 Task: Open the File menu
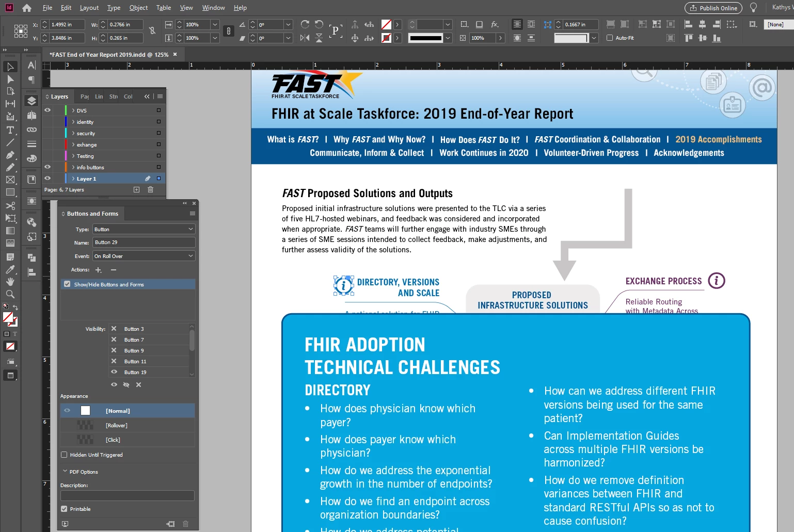point(47,8)
